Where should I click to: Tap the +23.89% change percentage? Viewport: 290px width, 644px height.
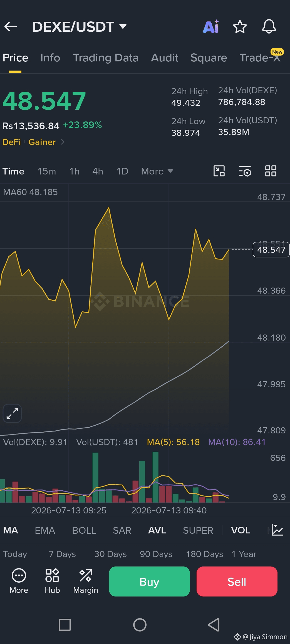(82, 125)
